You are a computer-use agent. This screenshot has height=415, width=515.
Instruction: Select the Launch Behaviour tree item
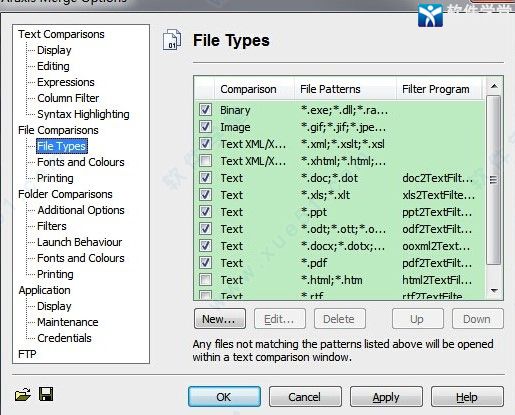pos(79,242)
